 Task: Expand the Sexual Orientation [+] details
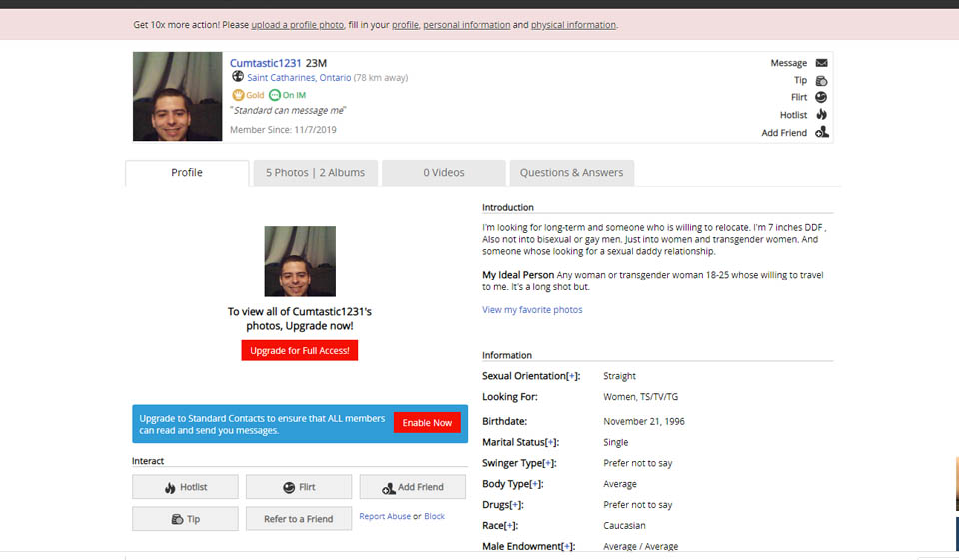click(x=572, y=377)
